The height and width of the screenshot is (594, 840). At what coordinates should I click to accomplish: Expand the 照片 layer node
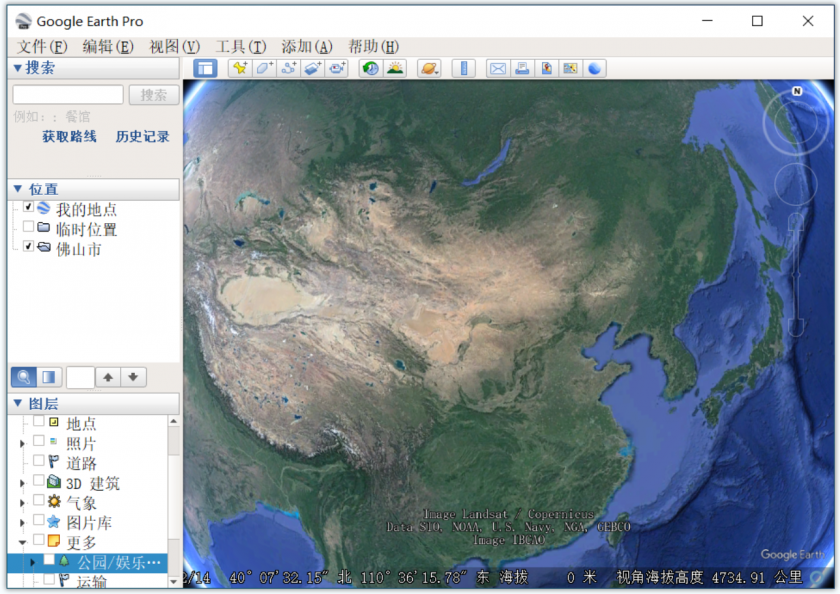coord(22,444)
